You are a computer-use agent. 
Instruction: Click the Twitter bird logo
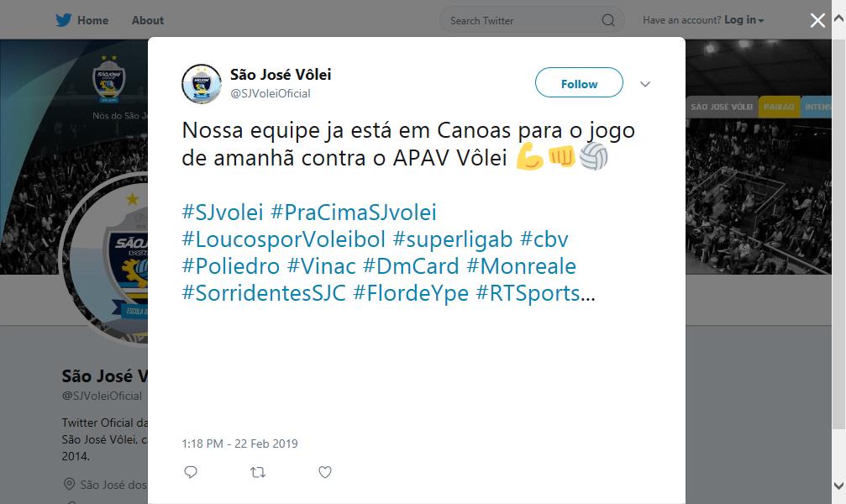63,20
